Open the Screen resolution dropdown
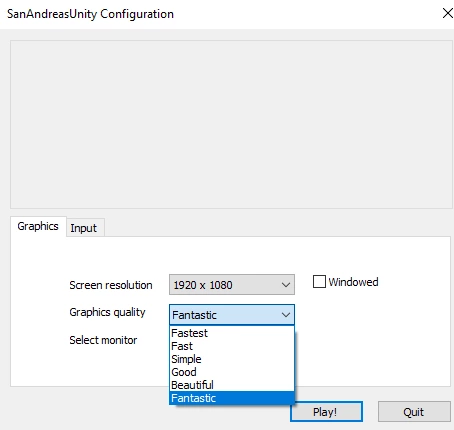The width and height of the screenshot is (454, 430). [x=232, y=285]
